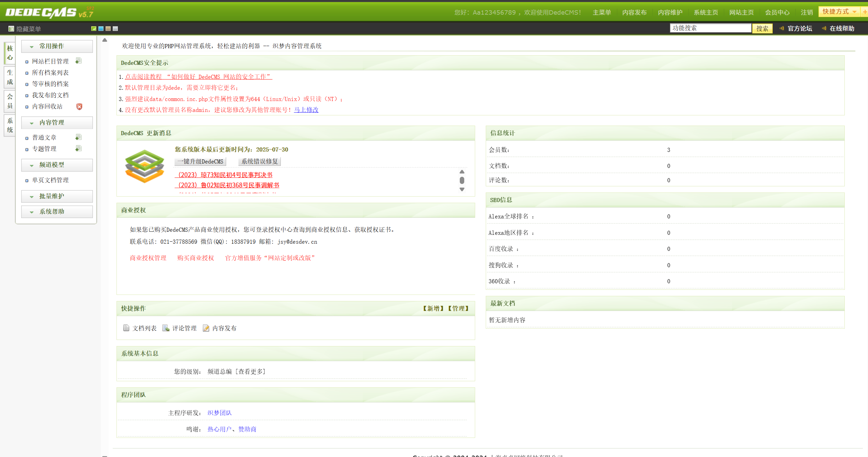Select the tan theme color swatch
The width and height of the screenshot is (868, 457).
108,29
